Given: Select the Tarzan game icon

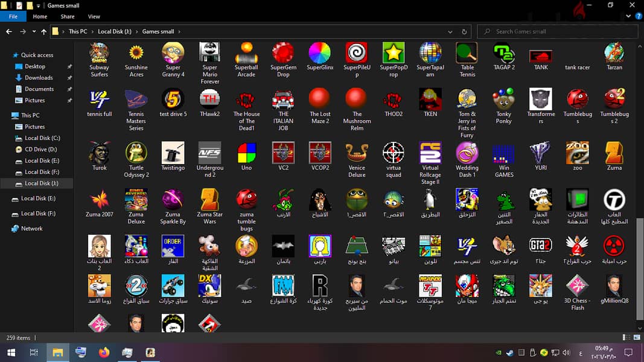Looking at the screenshot, I should coord(614,52).
